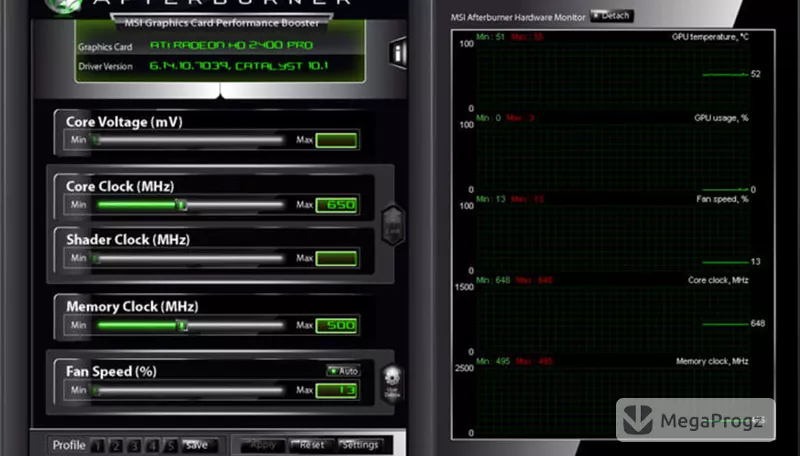Image resolution: width=800 pixels, height=456 pixels.
Task: Select profile slot 4
Action: click(x=152, y=445)
